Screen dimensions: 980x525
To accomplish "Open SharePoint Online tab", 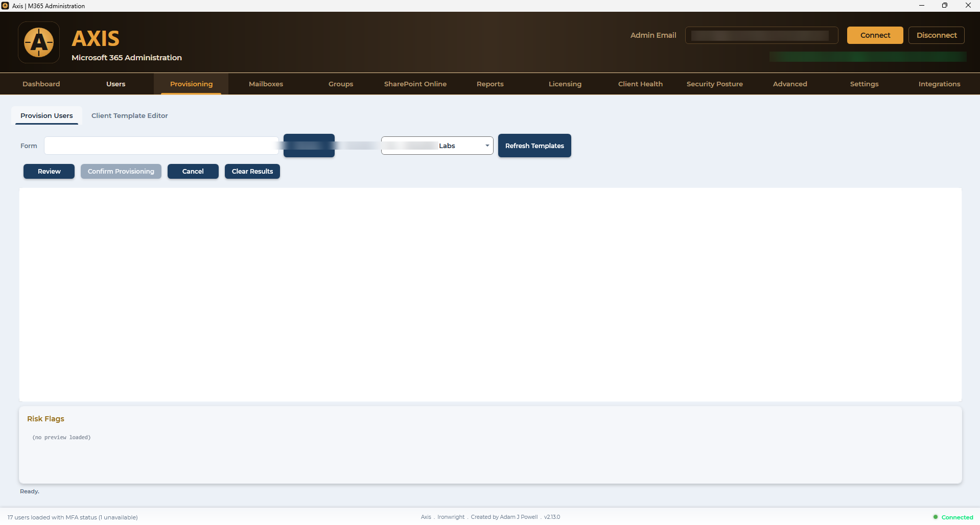I will click(415, 84).
